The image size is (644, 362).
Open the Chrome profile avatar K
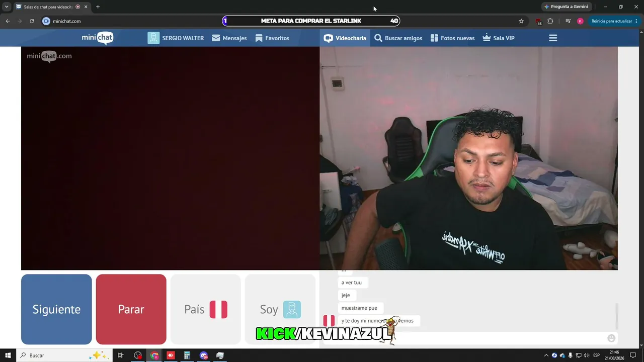[x=580, y=21]
